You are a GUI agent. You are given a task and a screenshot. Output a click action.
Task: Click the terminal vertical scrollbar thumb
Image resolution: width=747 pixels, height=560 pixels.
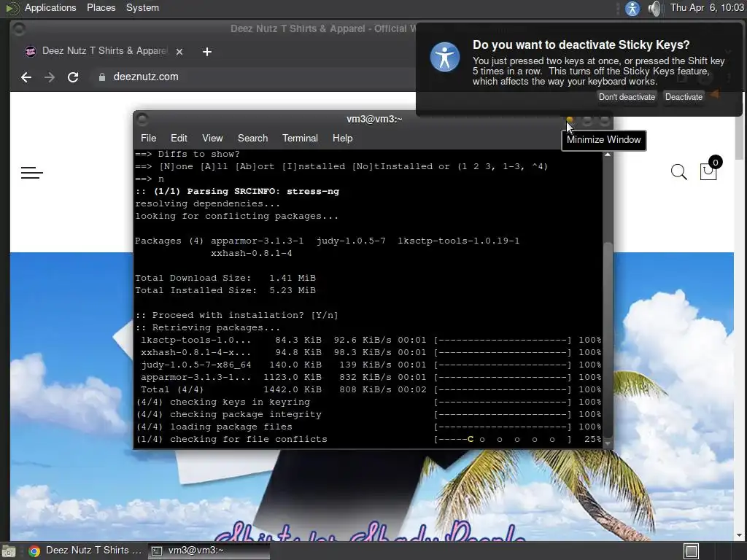608,340
